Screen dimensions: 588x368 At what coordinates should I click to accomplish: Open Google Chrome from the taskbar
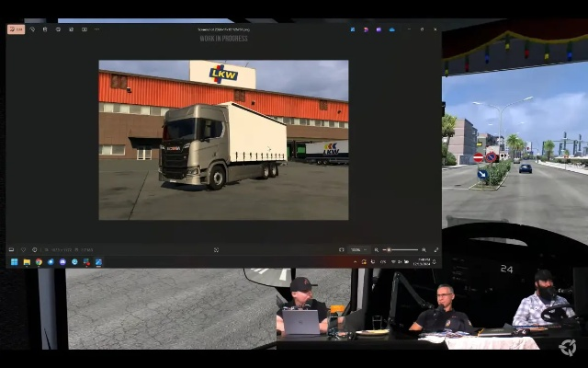(39, 262)
